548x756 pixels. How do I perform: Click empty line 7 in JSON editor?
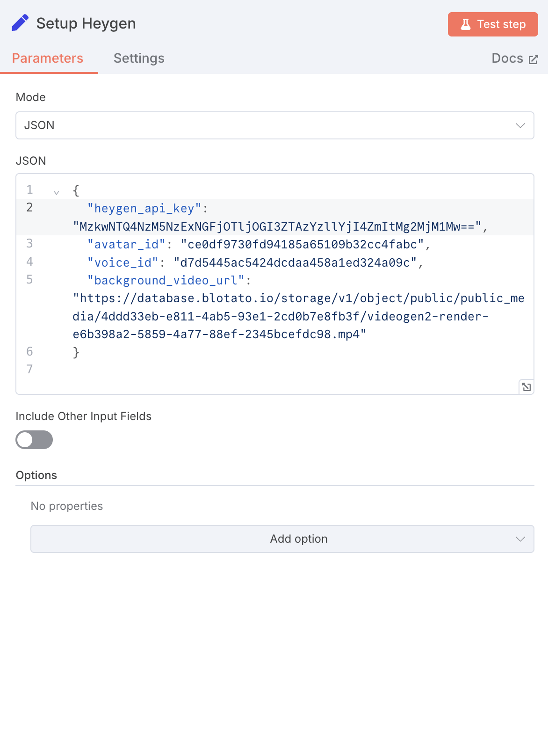pos(275,370)
